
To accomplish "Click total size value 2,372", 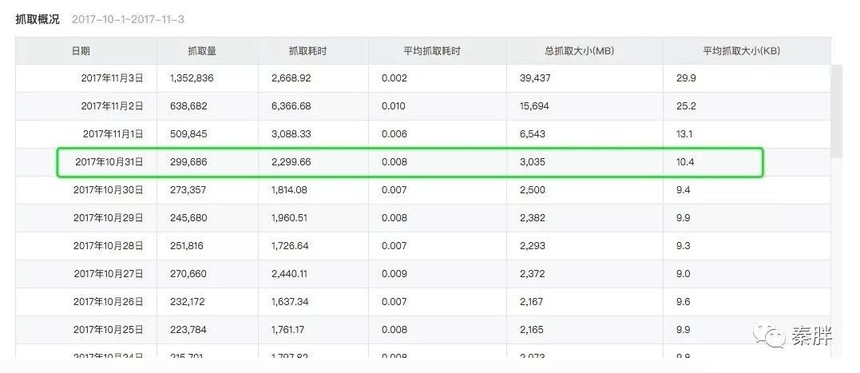I will coord(533,274).
